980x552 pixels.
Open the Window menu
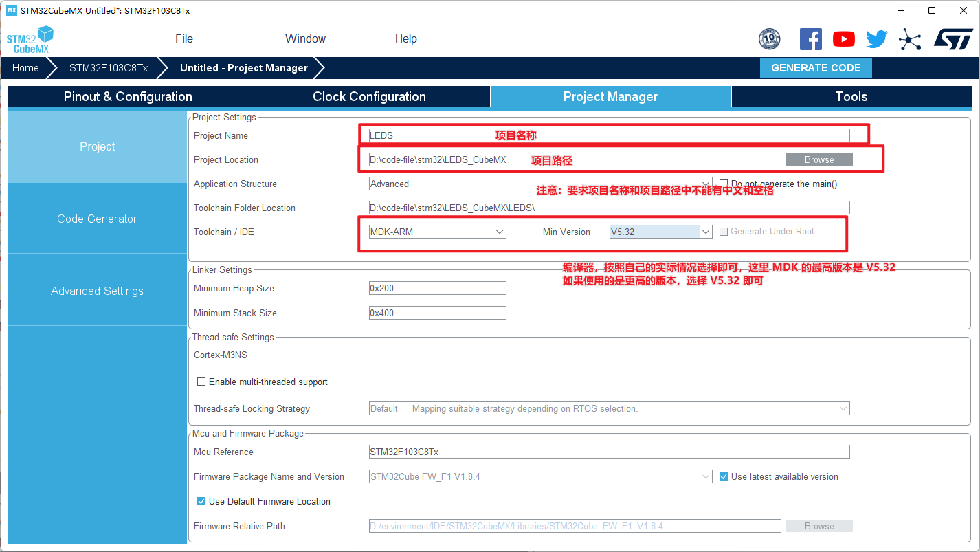pos(305,38)
